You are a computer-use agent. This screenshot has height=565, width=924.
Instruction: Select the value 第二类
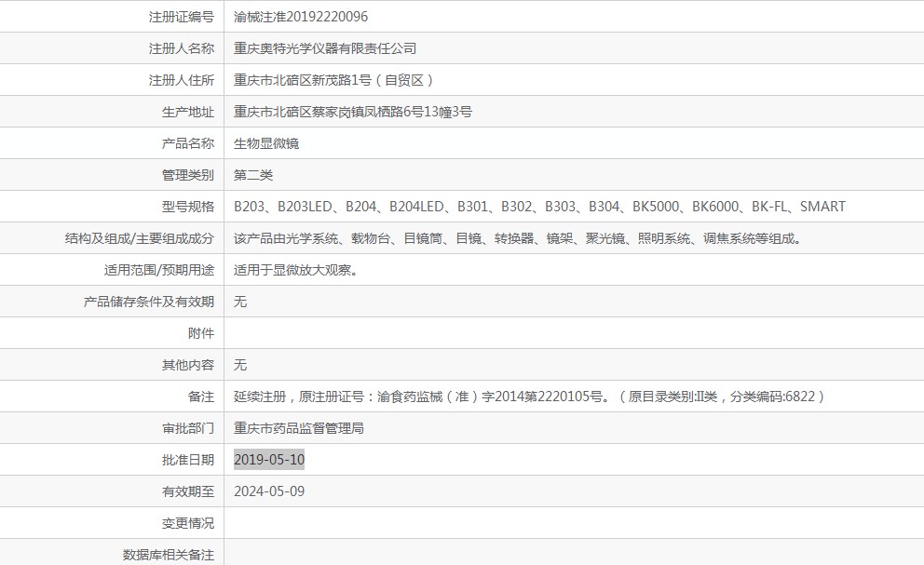point(253,175)
